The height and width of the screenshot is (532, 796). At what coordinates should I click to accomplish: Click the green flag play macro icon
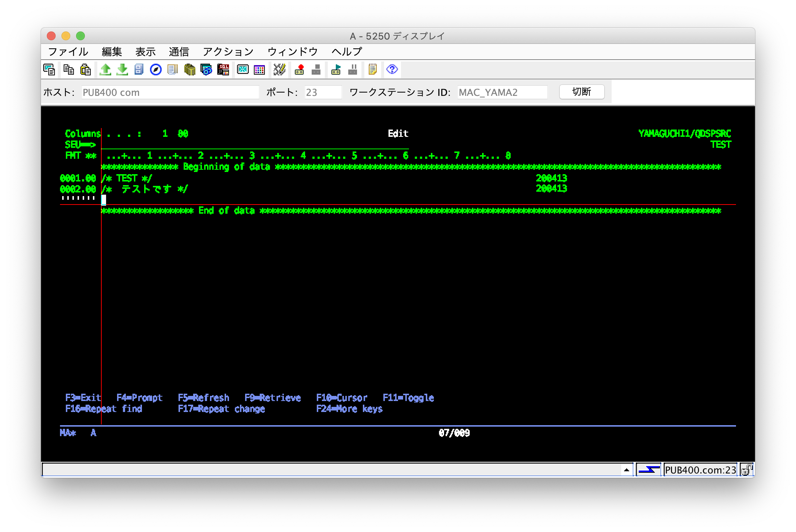point(336,70)
